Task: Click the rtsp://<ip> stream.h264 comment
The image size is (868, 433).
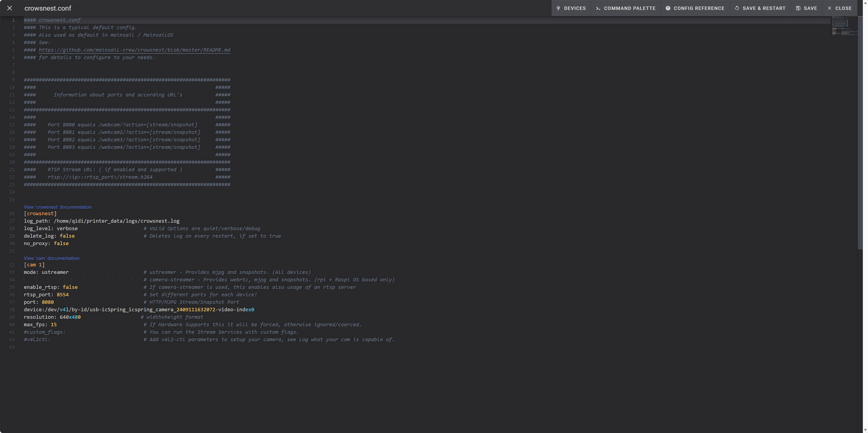Action: tap(100, 177)
